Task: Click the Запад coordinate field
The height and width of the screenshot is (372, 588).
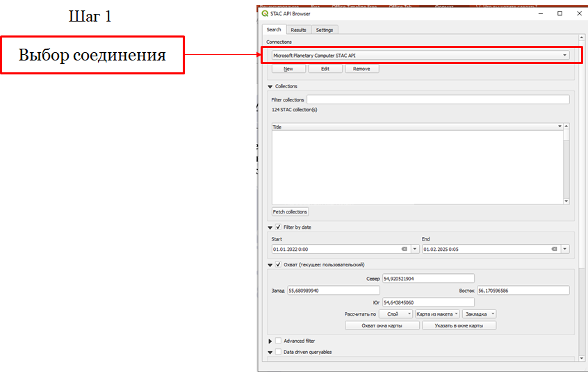Action: [x=334, y=291]
